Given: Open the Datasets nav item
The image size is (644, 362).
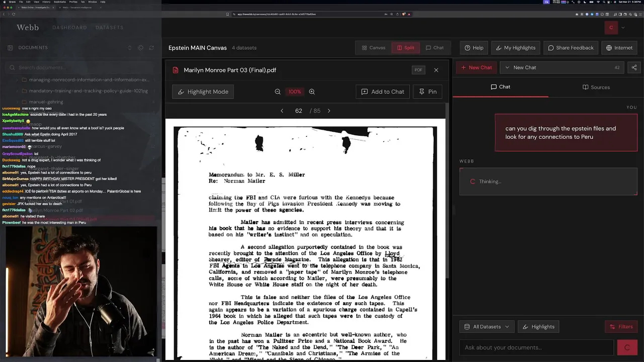Looking at the screenshot, I should pyautogui.click(x=109, y=28).
